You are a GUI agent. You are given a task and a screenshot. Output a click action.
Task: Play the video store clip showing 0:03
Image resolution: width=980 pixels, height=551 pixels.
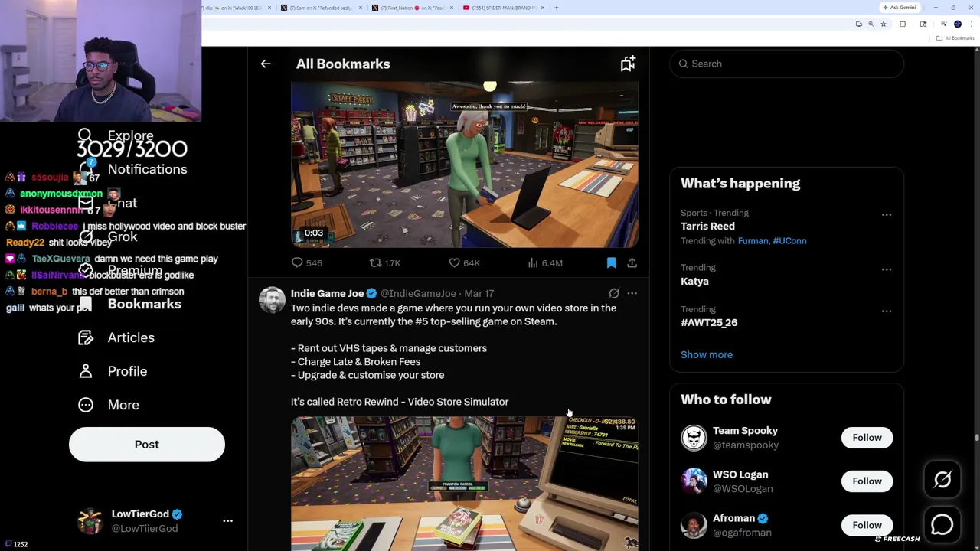coord(464,165)
